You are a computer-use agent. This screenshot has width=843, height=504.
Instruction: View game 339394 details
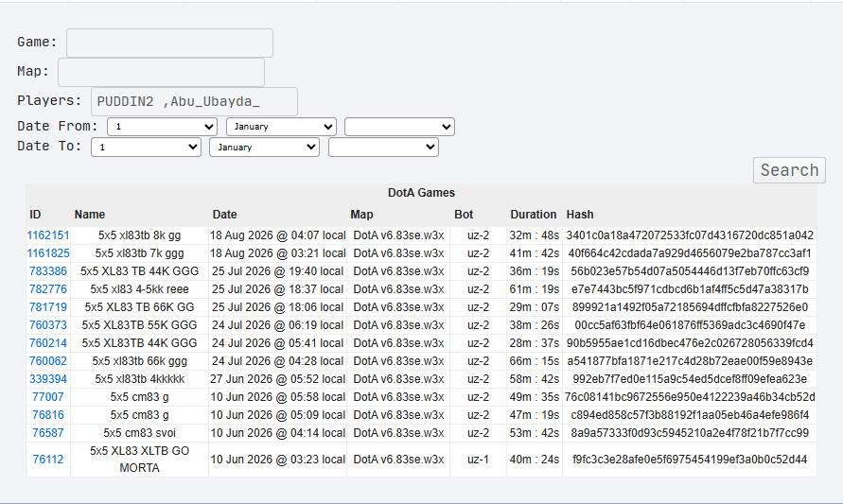click(x=48, y=379)
